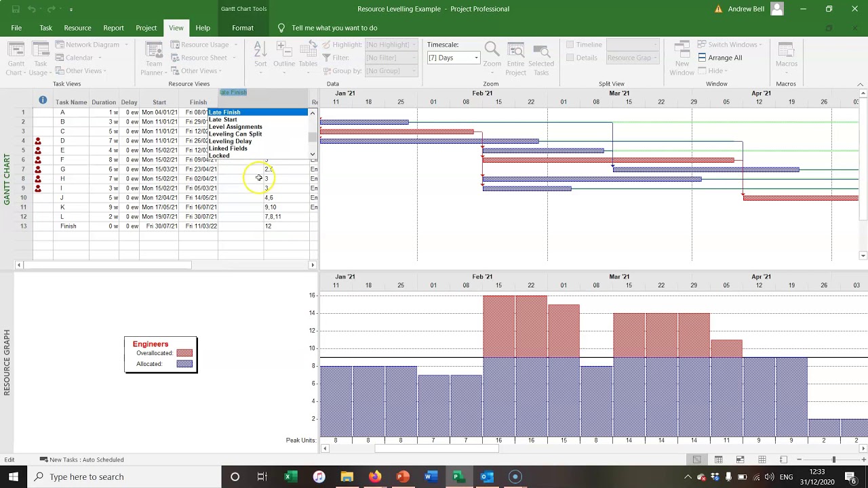Open Firefox from the taskbar
The width and height of the screenshot is (868, 488).
pos(374,476)
